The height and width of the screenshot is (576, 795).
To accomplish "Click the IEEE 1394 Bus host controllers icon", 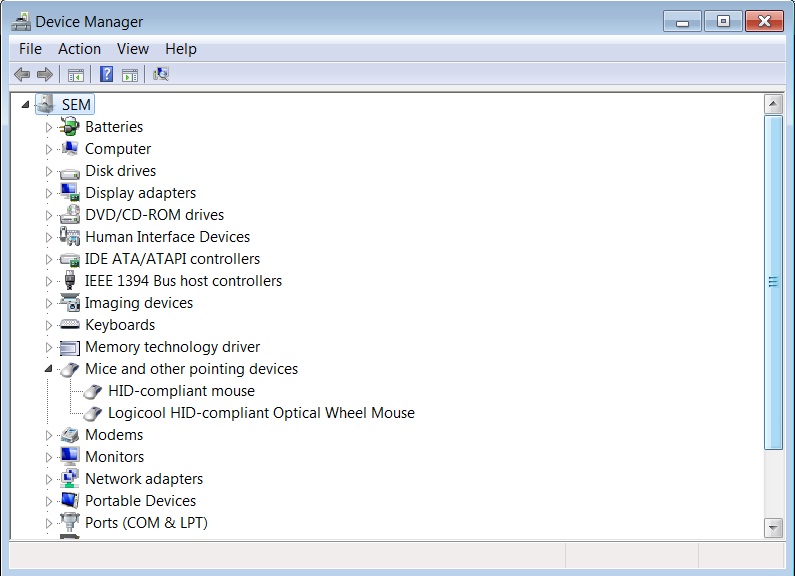I will [x=70, y=280].
